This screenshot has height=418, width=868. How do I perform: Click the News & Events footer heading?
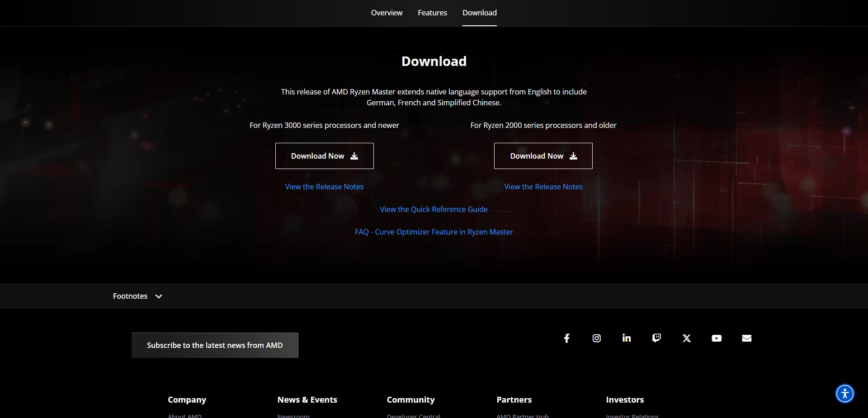coord(307,399)
